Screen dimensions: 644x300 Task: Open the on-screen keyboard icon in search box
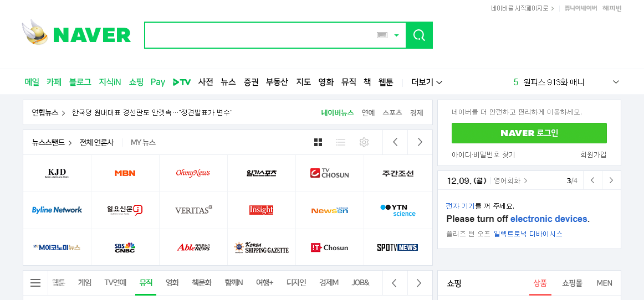[x=382, y=35]
